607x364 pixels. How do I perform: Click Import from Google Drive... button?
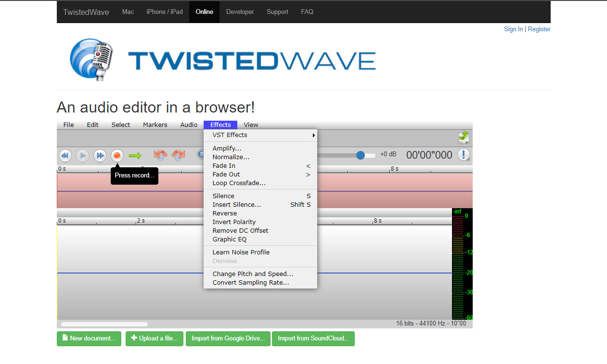(228, 339)
